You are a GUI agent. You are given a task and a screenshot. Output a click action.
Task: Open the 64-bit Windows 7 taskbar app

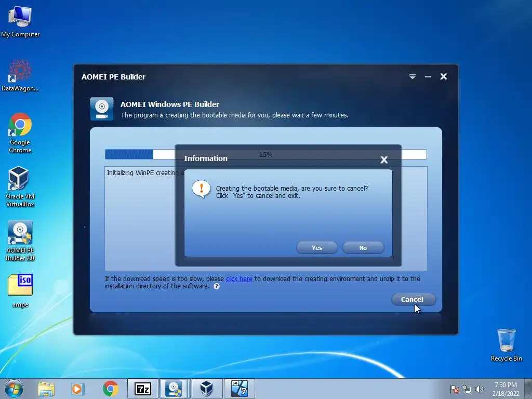point(239,389)
